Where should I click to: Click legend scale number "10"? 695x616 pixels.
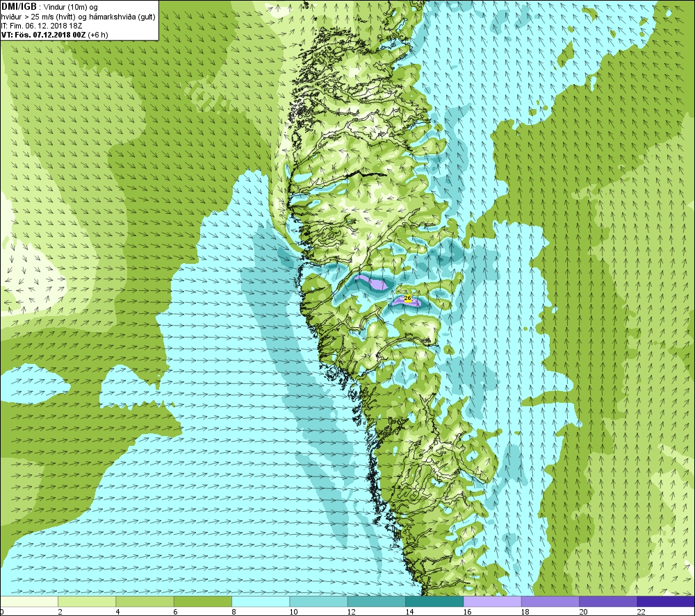[293, 612]
